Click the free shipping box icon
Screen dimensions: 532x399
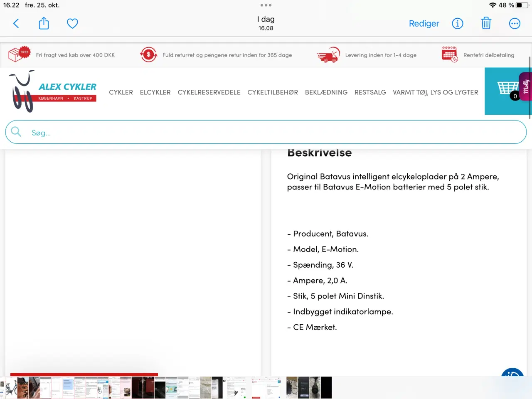[19, 54]
